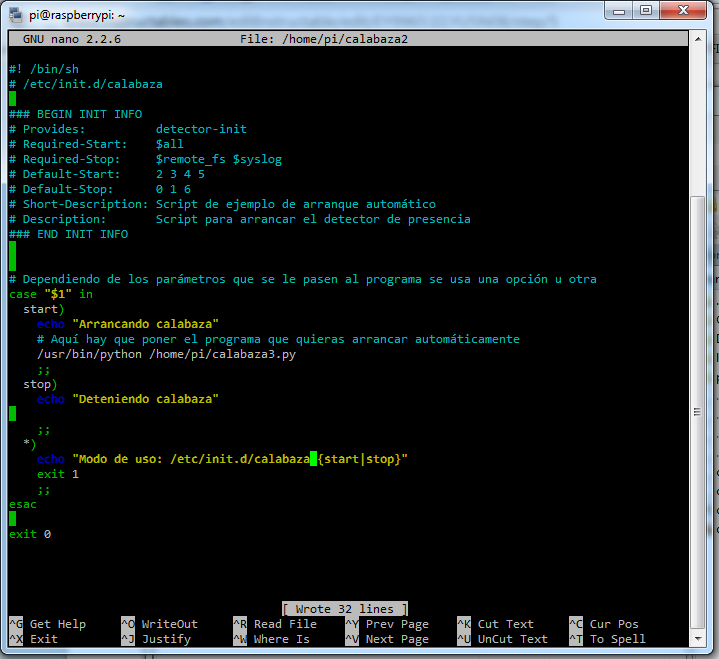
Task: Click the 'esac' keyword line
Action: click(23, 504)
